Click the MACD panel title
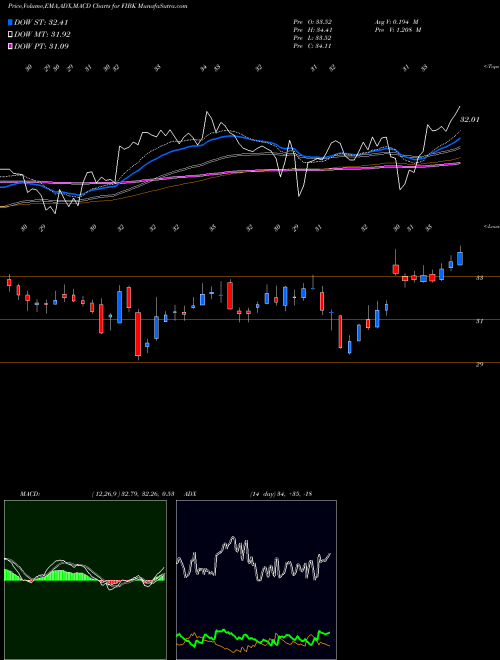The width and height of the screenshot is (500, 660). click(x=30, y=494)
